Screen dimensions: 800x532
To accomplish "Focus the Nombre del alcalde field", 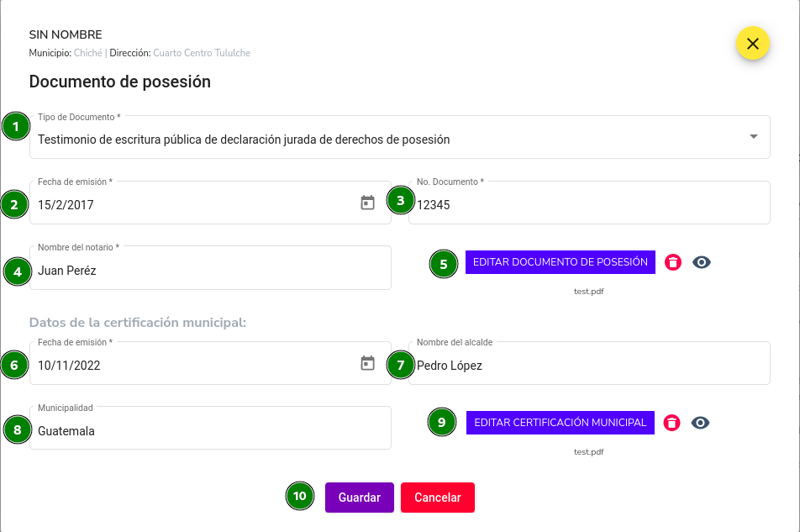I will click(589, 363).
